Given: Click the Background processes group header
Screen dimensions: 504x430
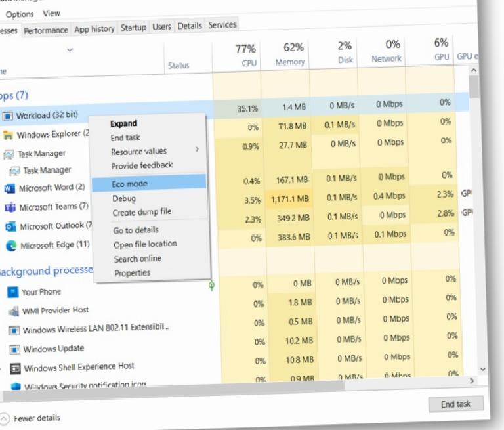Looking at the screenshot, I should pos(47,270).
